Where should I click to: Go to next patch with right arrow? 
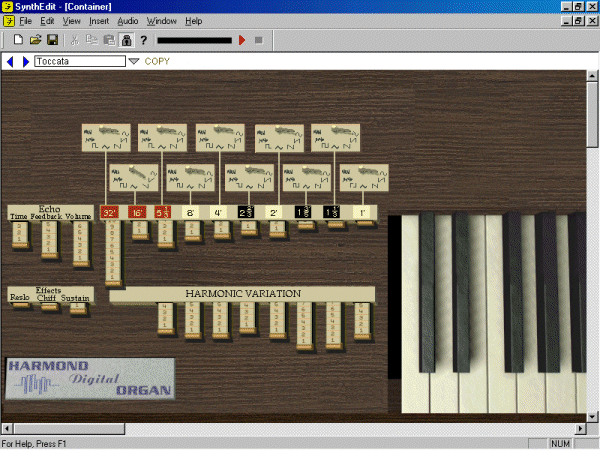tap(25, 62)
